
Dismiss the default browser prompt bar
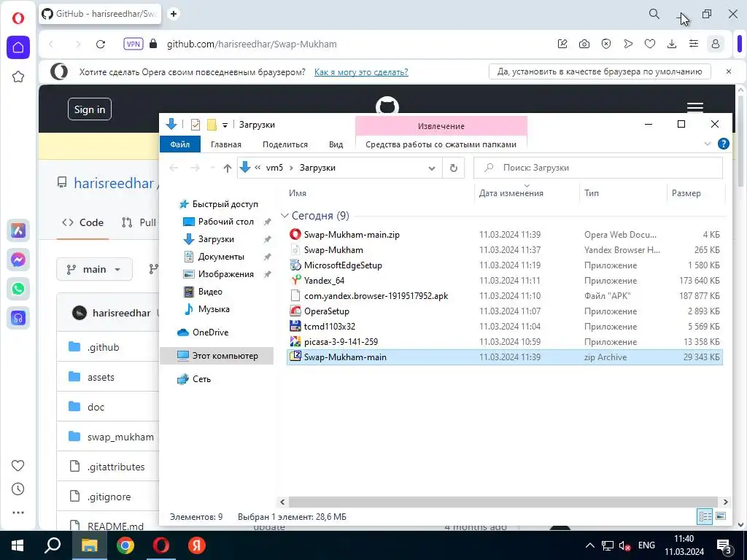click(729, 71)
